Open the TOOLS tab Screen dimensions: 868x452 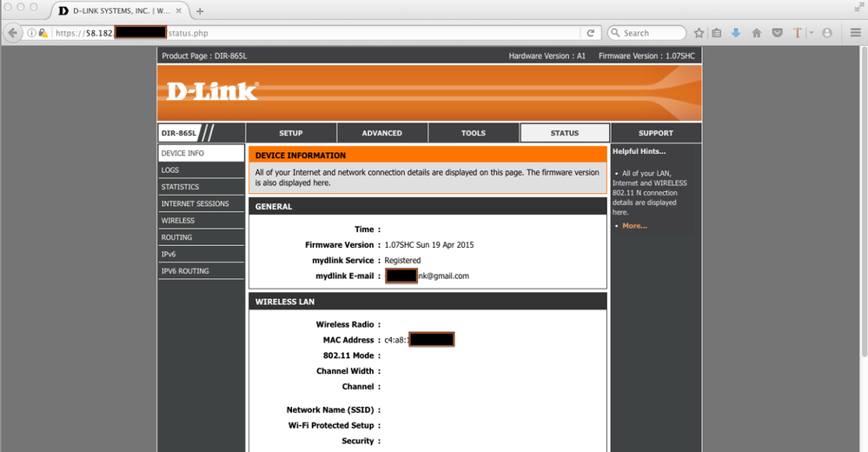click(x=474, y=133)
